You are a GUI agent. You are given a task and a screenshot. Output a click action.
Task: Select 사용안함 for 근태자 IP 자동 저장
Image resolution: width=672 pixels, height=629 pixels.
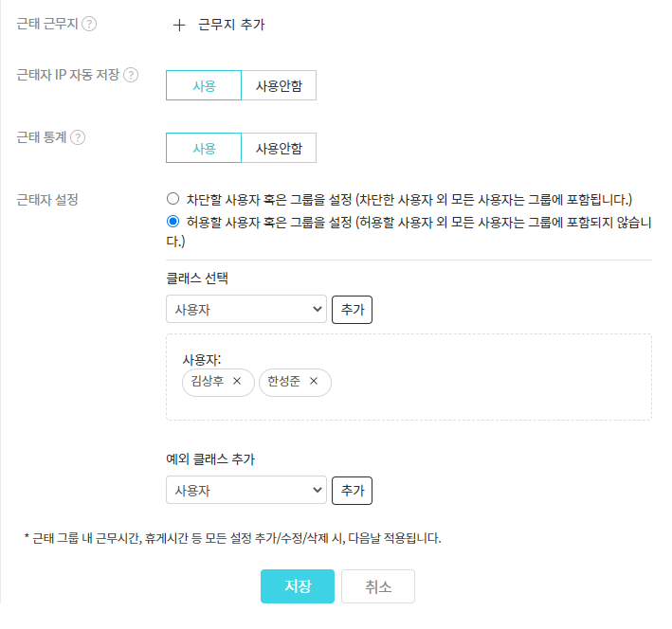pos(279,86)
